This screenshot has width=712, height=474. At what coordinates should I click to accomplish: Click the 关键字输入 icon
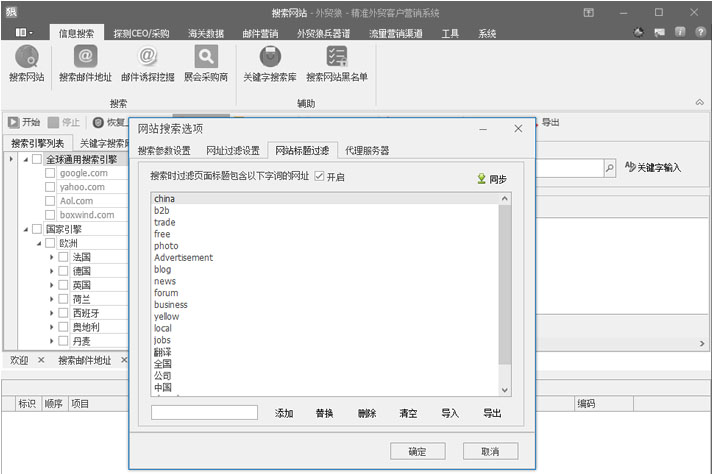click(x=630, y=167)
